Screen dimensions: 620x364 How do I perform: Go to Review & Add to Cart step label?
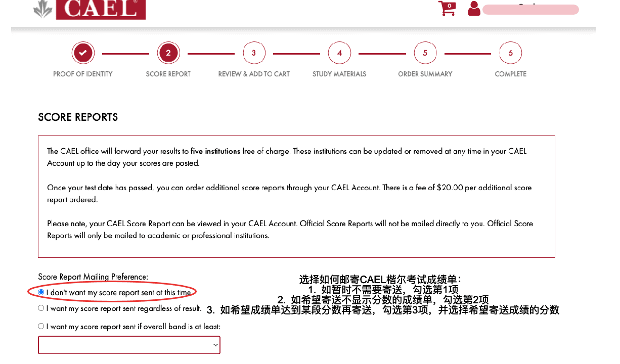[254, 74]
